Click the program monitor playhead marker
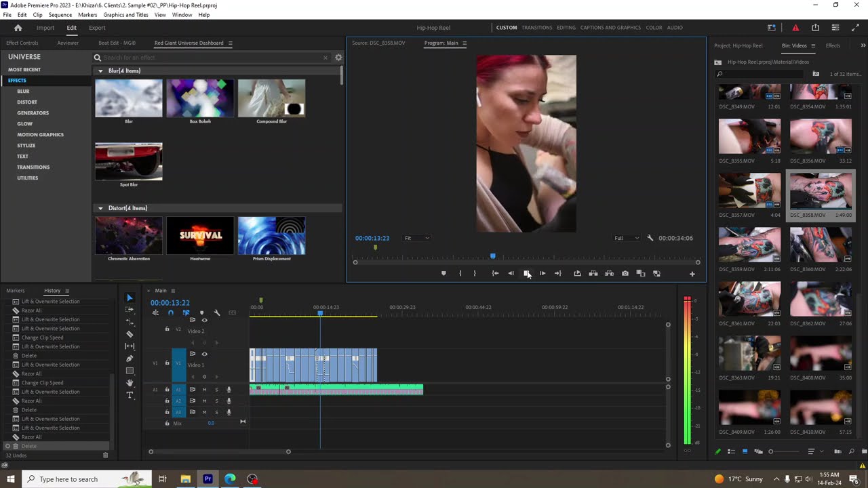The image size is (868, 488). 493,256
